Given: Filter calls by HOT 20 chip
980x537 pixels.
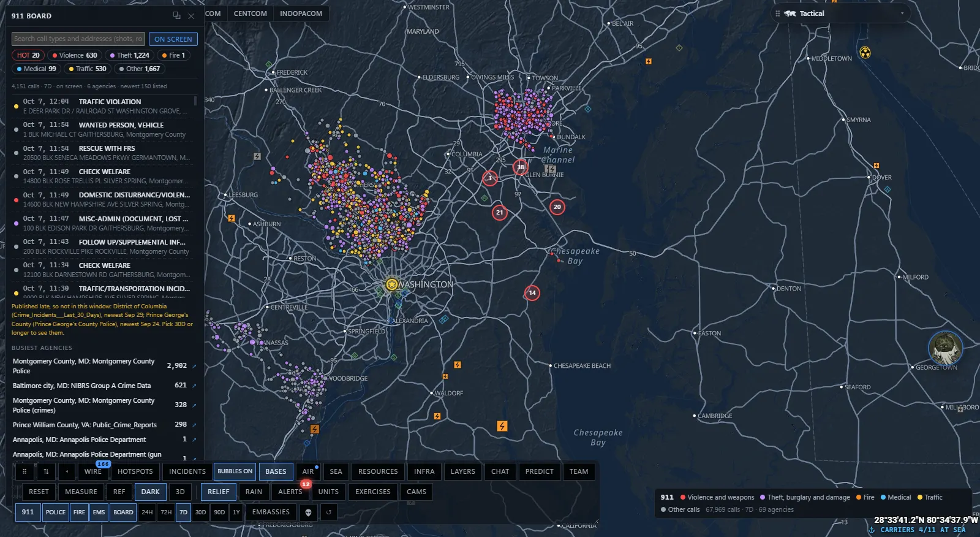Looking at the screenshot, I should click(x=28, y=55).
